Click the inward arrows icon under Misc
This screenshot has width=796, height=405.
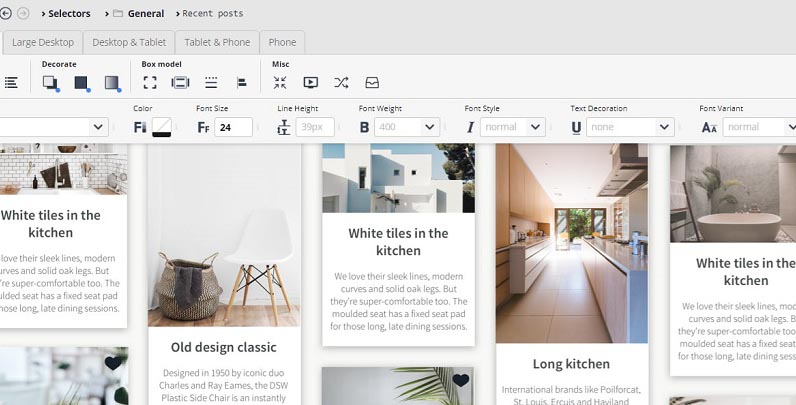click(280, 83)
